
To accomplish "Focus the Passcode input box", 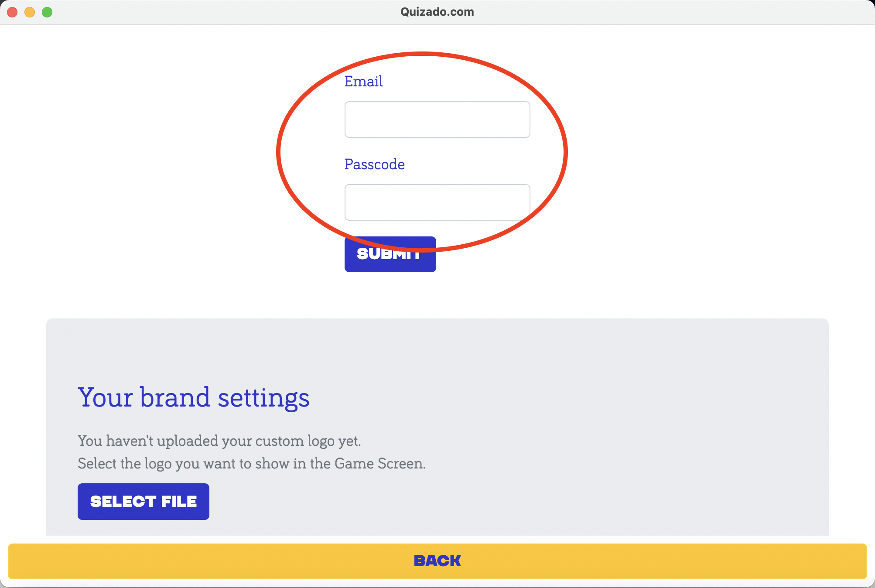I will coord(437,202).
